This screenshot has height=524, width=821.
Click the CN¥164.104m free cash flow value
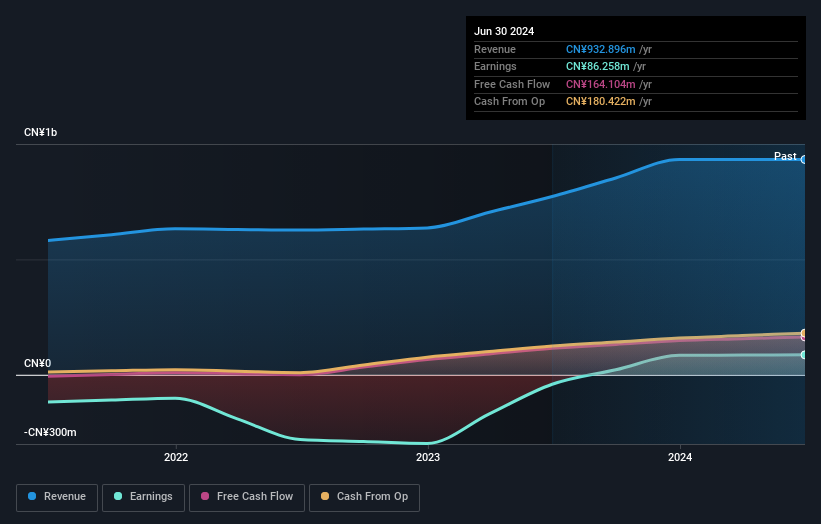(601, 84)
